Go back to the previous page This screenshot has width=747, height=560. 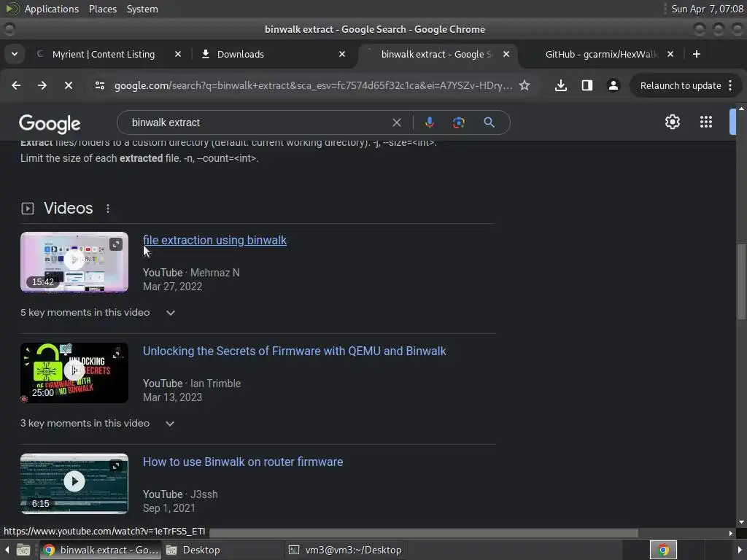click(16, 86)
